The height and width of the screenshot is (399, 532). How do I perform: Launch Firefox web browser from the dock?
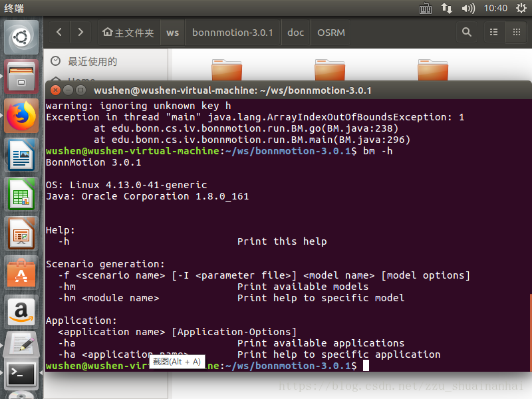tap(21, 116)
